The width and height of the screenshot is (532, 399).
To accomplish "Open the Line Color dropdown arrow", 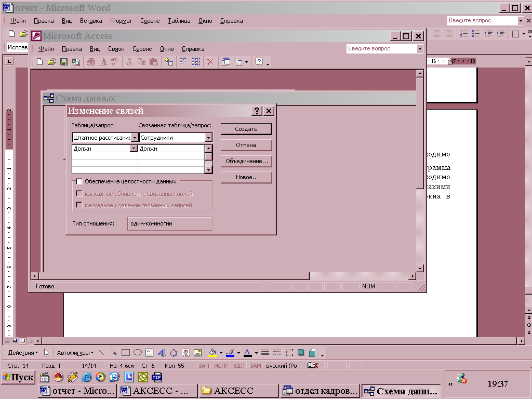I will (x=238, y=353).
